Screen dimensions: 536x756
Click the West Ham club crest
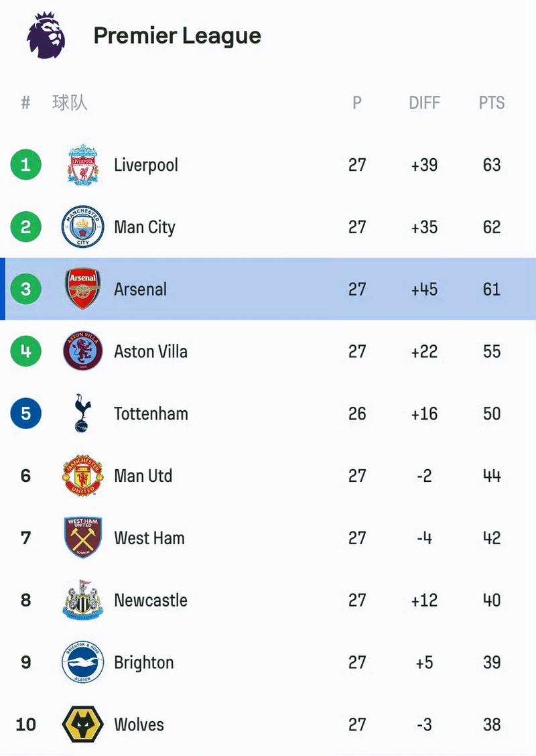tap(83, 538)
